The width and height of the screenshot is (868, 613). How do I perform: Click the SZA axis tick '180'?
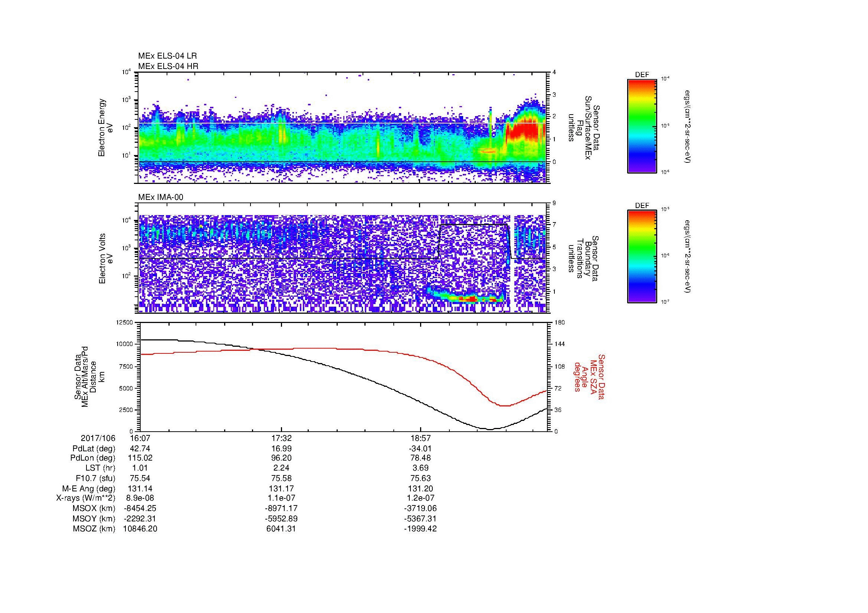(x=559, y=322)
